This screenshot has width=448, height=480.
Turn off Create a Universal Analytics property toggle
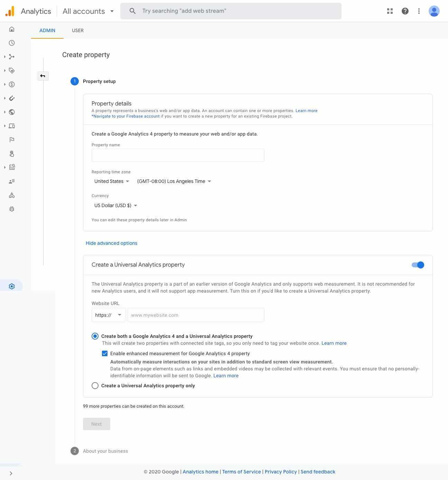pyautogui.click(x=418, y=265)
